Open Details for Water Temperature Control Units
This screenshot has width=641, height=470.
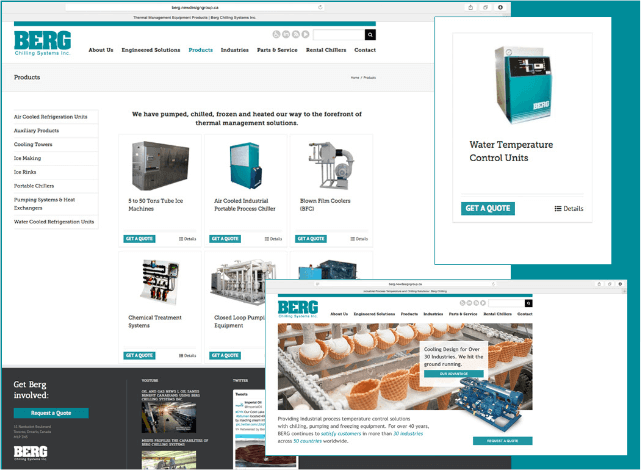click(569, 209)
